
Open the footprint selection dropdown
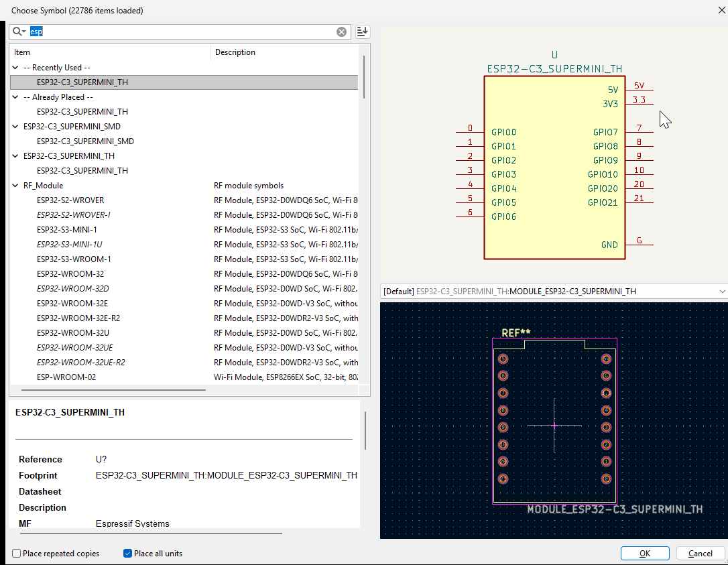[x=721, y=292]
